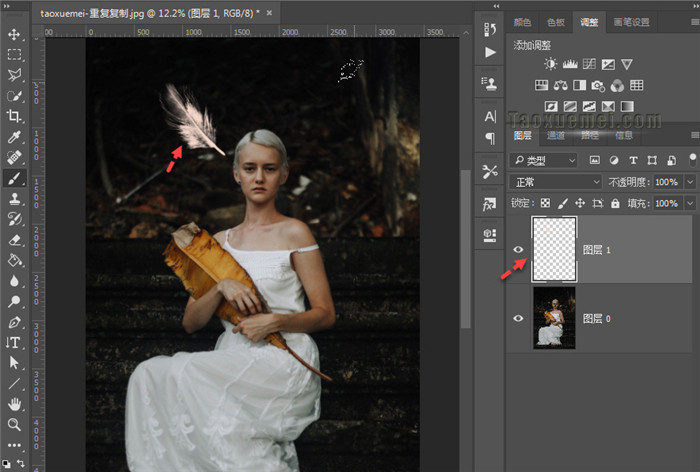Open the adjustments panel flyout menu
The image size is (700, 472).
pos(695,22)
